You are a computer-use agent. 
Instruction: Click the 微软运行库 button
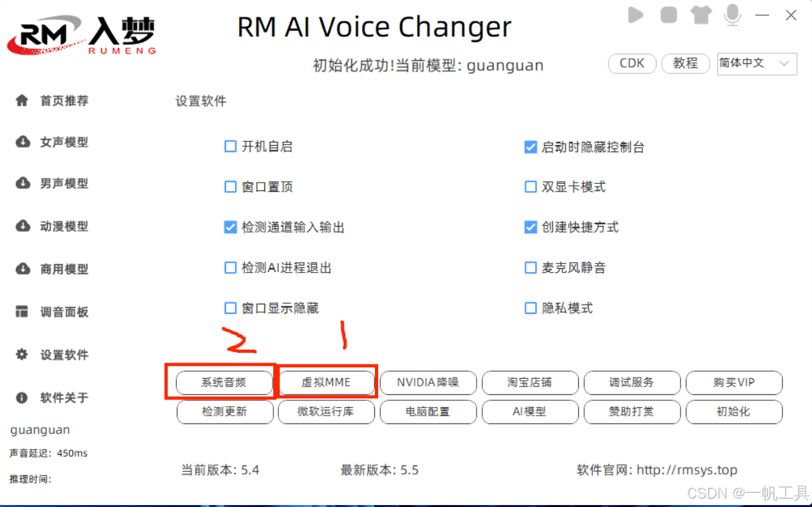pos(326,411)
